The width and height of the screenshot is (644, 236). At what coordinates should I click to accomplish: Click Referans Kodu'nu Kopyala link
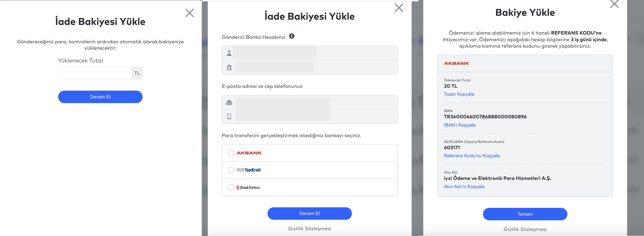coord(472,156)
